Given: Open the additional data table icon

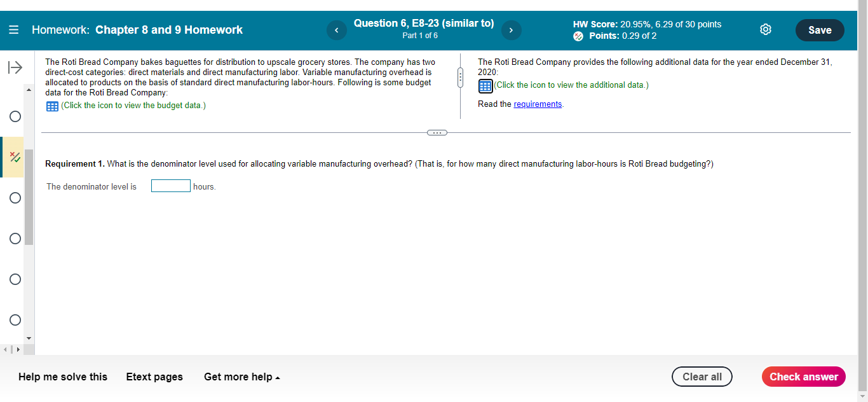Looking at the screenshot, I should (485, 86).
